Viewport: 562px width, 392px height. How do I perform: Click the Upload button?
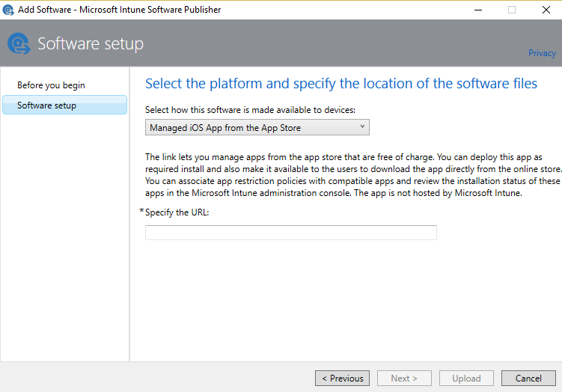[466, 379]
